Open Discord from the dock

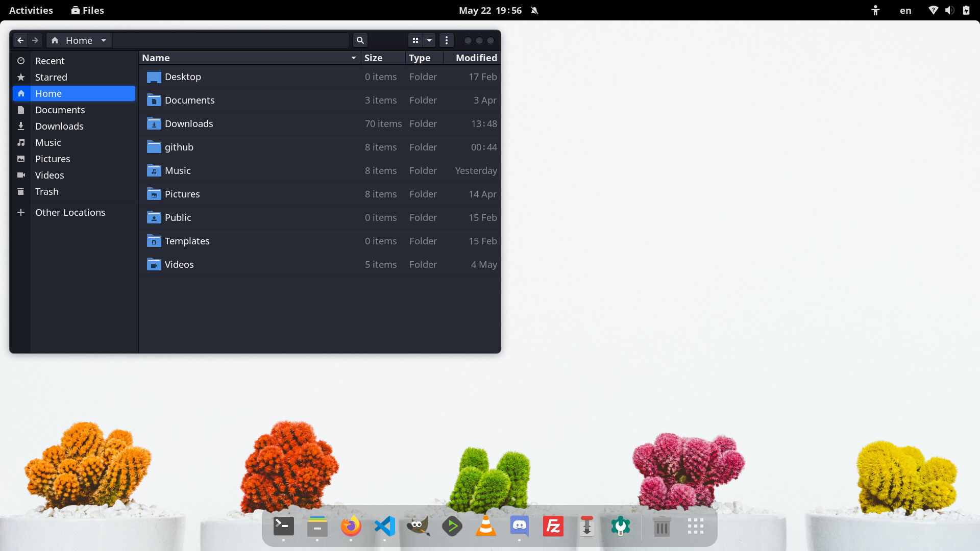coord(519,526)
